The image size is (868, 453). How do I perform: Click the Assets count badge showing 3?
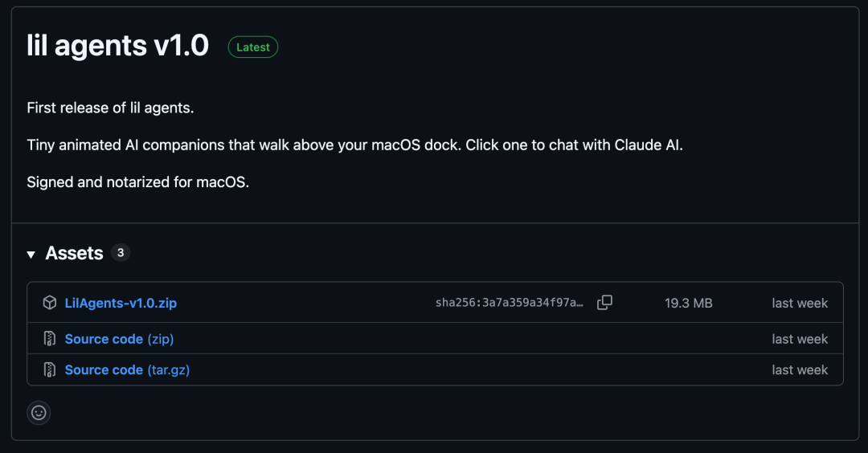click(121, 253)
